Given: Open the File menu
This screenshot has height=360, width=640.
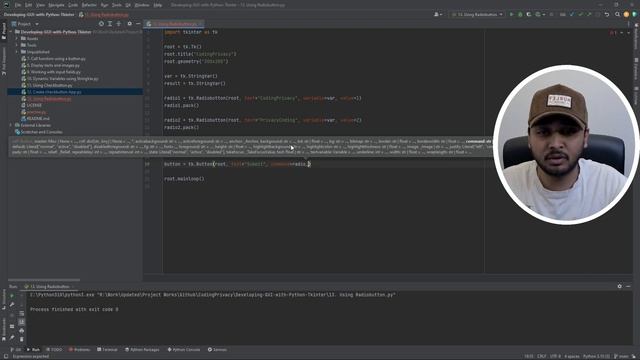Looking at the screenshot, I should 18,5.
